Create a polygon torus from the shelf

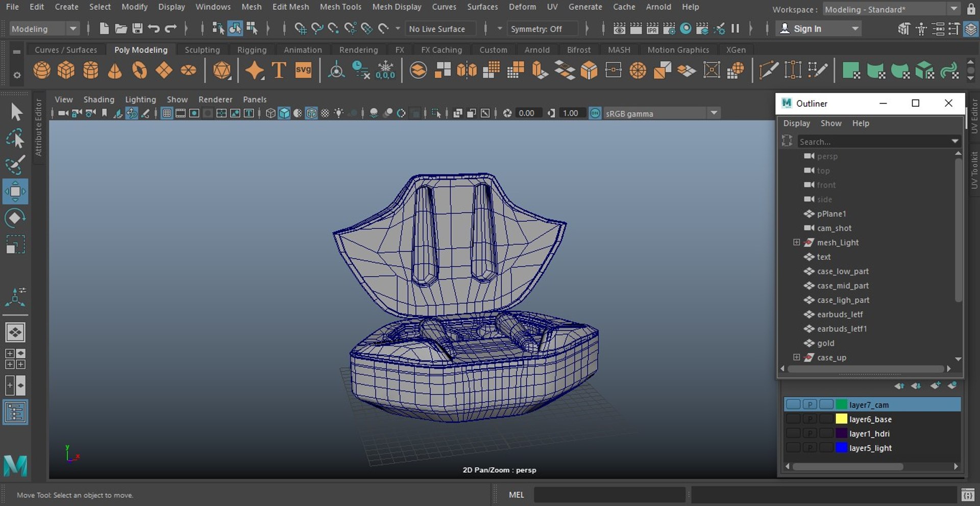[139, 70]
